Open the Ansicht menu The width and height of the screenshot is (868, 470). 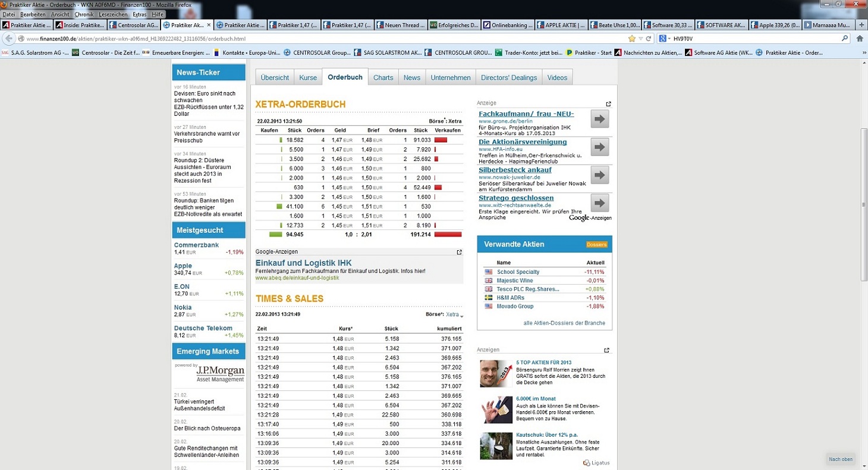coord(60,14)
